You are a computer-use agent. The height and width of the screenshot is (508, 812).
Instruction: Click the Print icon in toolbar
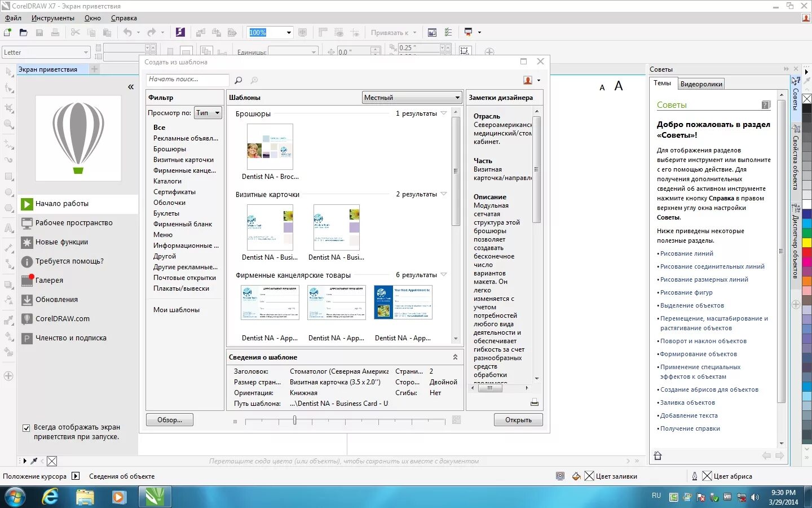coord(55,33)
